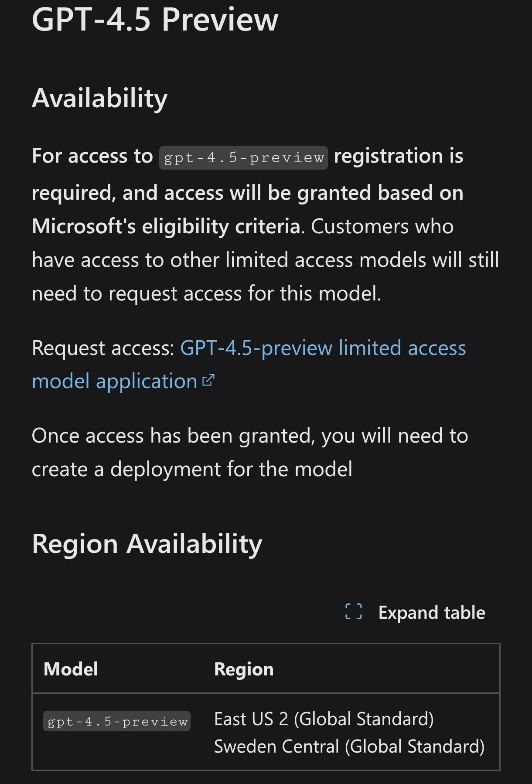
Task: Click the bold 'Microsoft's eligibility criteria' text
Action: [x=166, y=226]
